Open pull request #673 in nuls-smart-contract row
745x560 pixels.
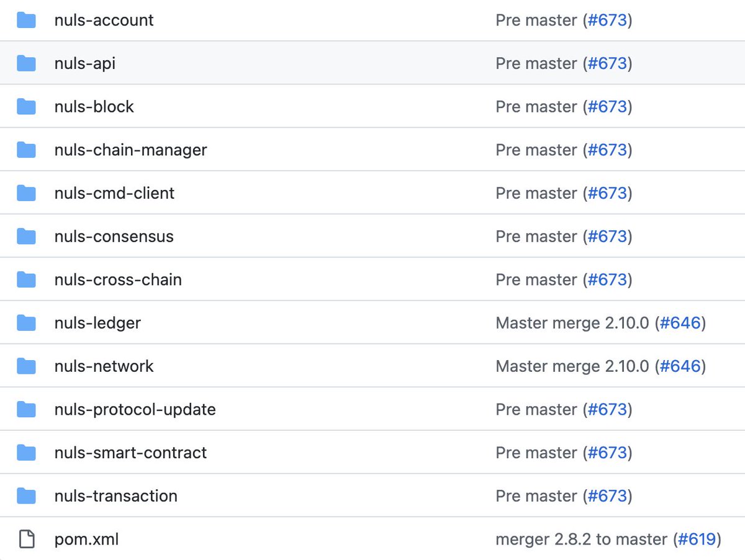[x=607, y=453]
